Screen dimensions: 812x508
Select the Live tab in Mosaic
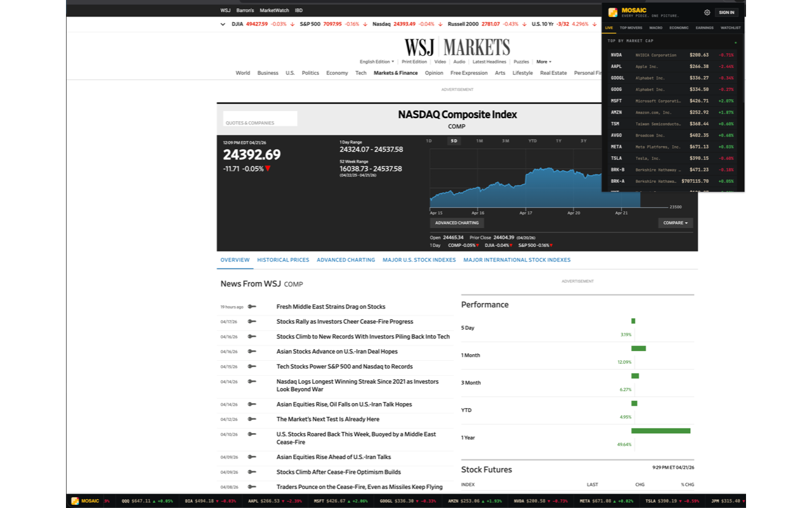click(609, 28)
